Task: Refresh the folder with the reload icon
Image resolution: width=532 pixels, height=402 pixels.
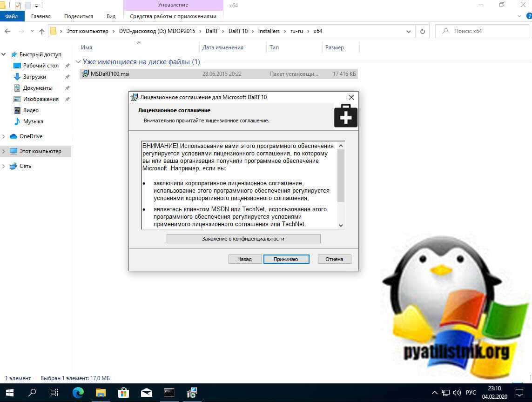Action: coord(422,31)
